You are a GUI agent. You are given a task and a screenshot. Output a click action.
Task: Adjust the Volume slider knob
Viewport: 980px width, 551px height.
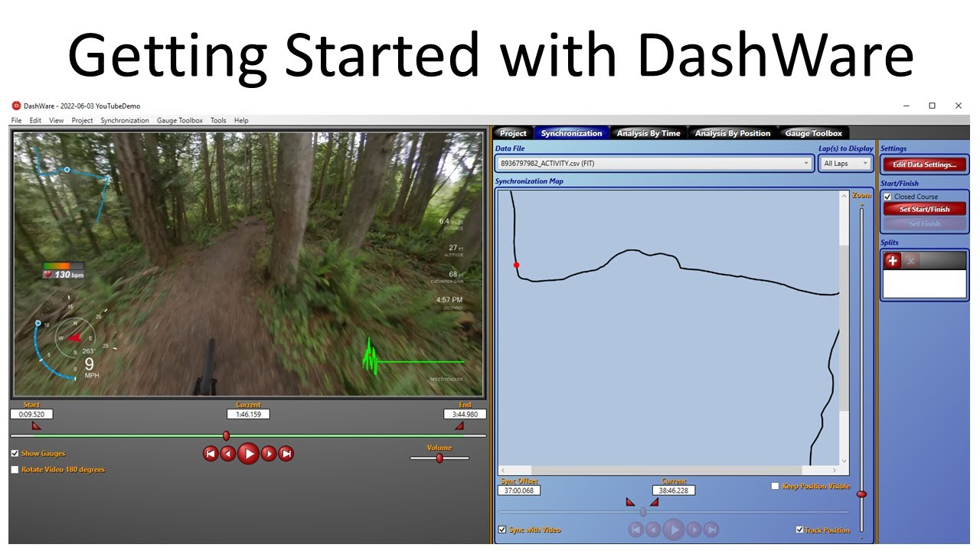(439, 458)
